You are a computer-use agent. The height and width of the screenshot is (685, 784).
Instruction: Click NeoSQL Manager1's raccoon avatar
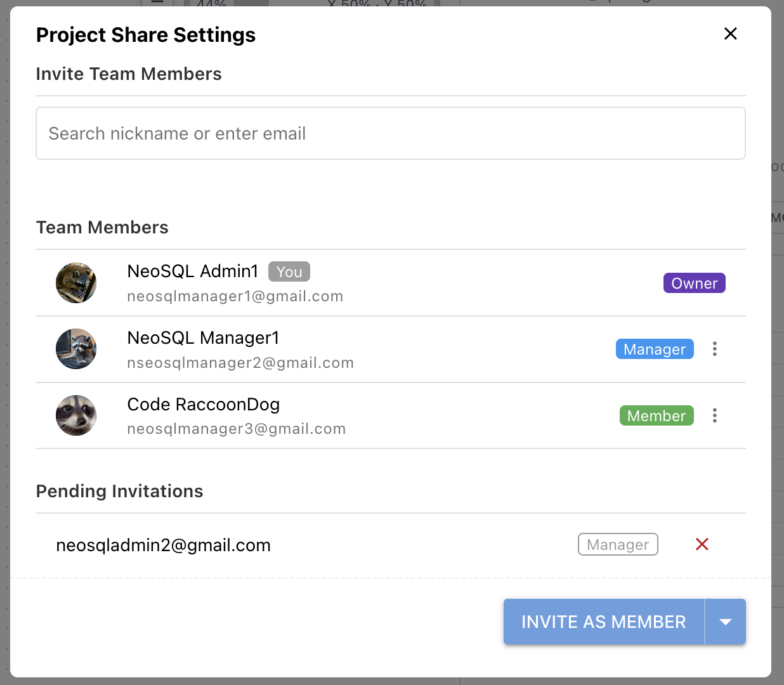coord(76,349)
